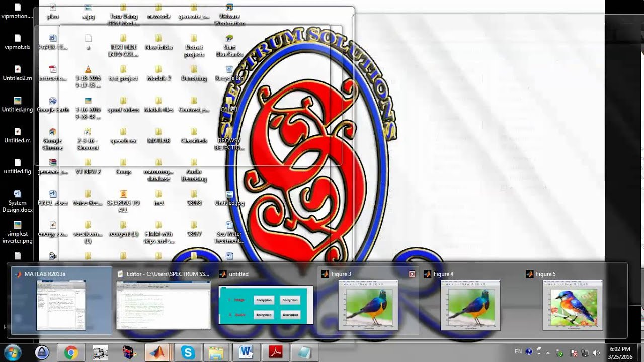The image size is (644, 362).
Task: Select the Sea Water Treatment document
Action: (x=229, y=232)
